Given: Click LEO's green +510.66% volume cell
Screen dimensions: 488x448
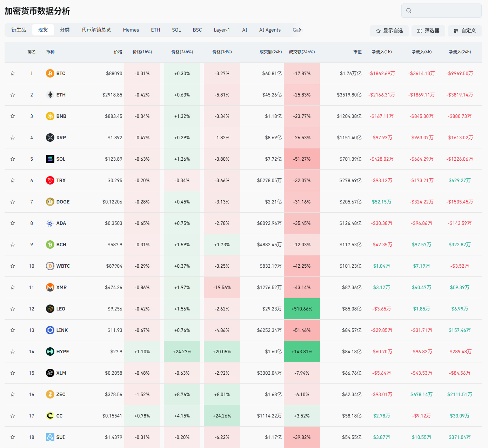Looking at the screenshot, I should click(x=302, y=309).
